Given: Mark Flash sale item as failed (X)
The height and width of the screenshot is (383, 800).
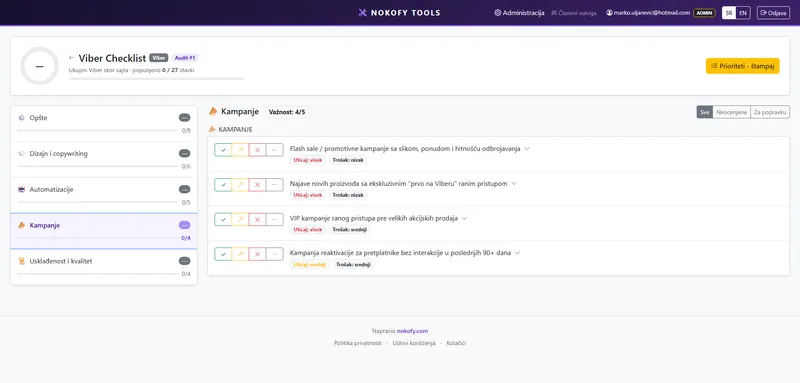Looking at the screenshot, I should pos(258,150).
